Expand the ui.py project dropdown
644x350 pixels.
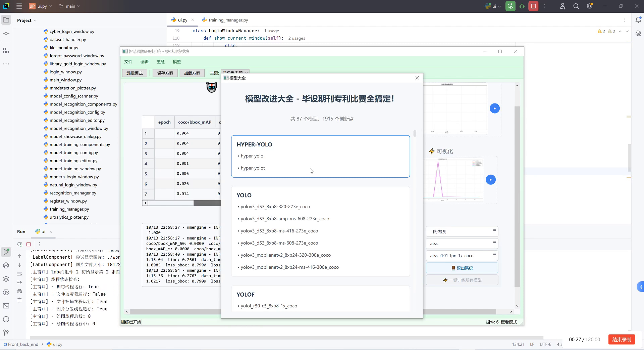(x=41, y=6)
